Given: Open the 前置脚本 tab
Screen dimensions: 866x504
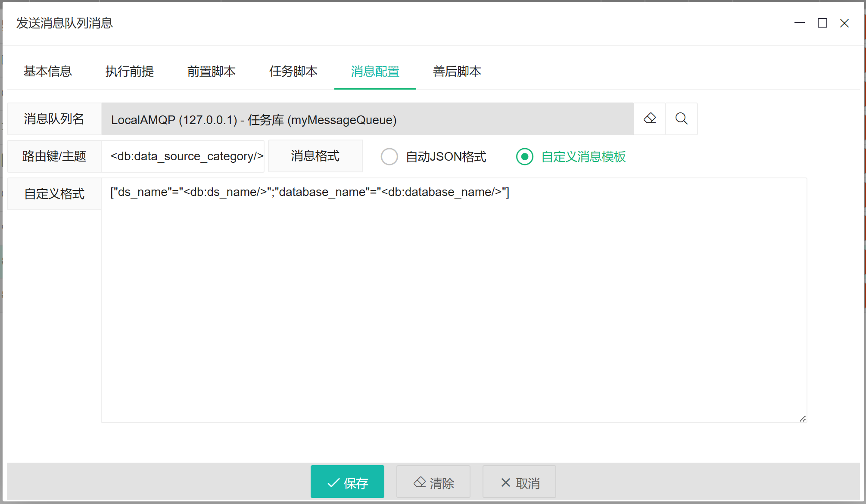Looking at the screenshot, I should point(212,72).
